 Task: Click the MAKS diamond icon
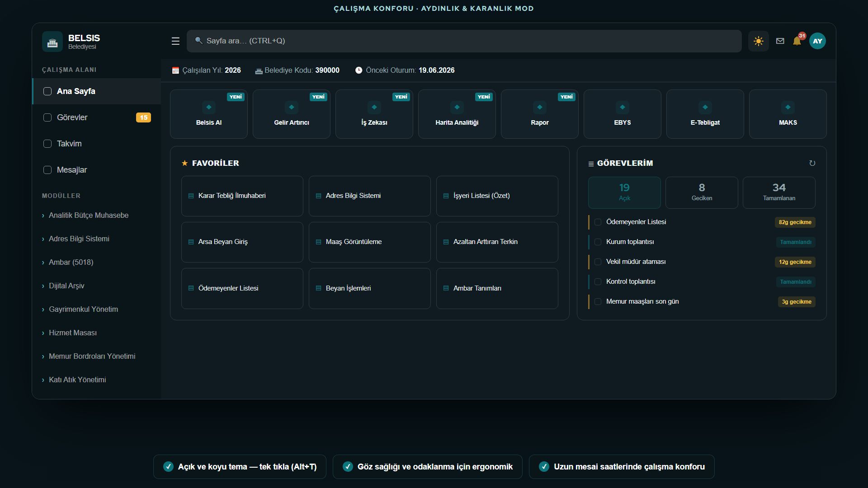pos(788,107)
